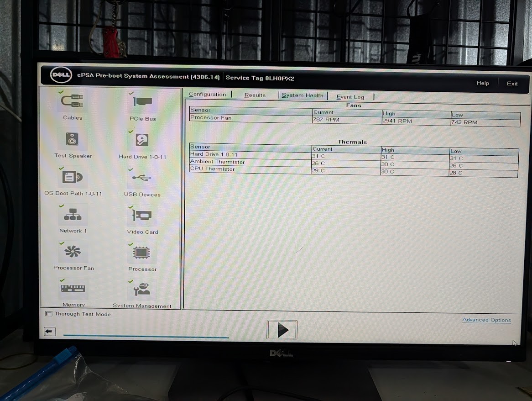Screen dimensions: 532x401
Task: Select the Processor Fan icon
Action: 73,252
